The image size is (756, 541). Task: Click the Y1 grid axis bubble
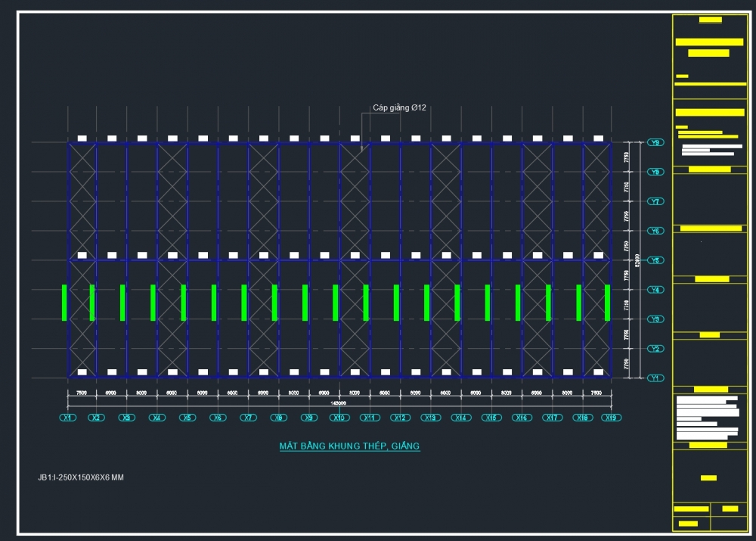tap(655, 378)
